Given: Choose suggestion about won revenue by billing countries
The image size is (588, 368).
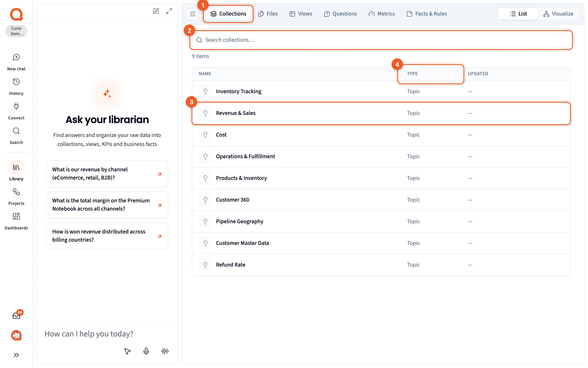Looking at the screenshot, I should point(107,236).
